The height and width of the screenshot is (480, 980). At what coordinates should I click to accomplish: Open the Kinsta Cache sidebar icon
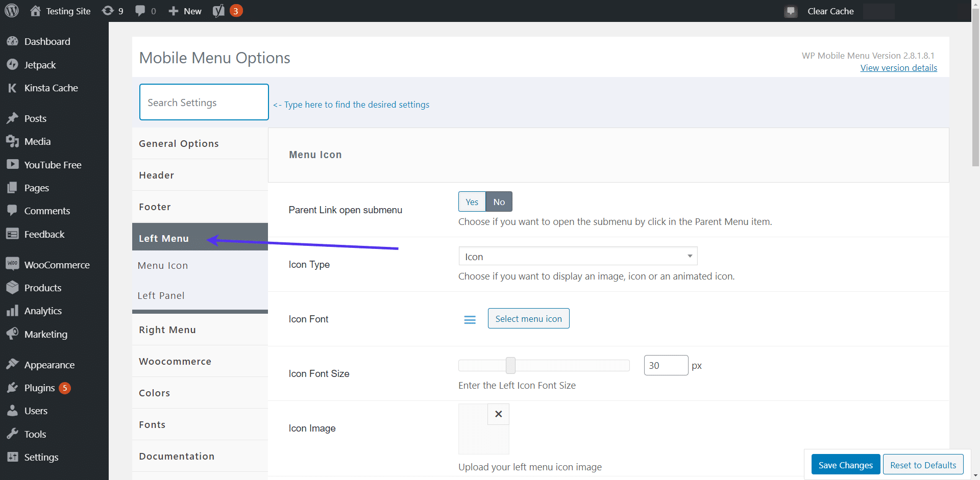click(13, 88)
